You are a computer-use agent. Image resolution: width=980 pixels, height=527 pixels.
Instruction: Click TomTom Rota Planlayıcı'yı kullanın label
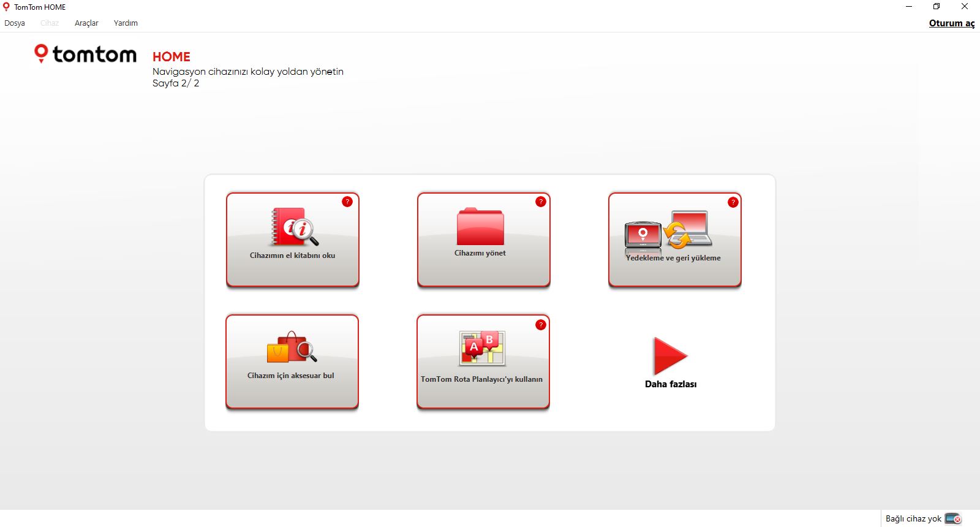(481, 379)
